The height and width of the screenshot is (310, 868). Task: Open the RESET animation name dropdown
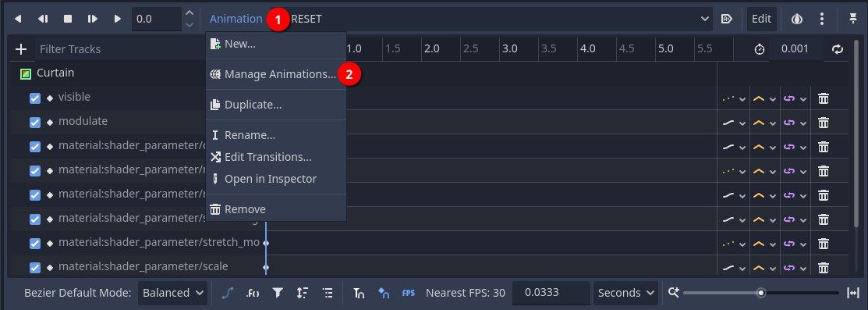click(499, 19)
